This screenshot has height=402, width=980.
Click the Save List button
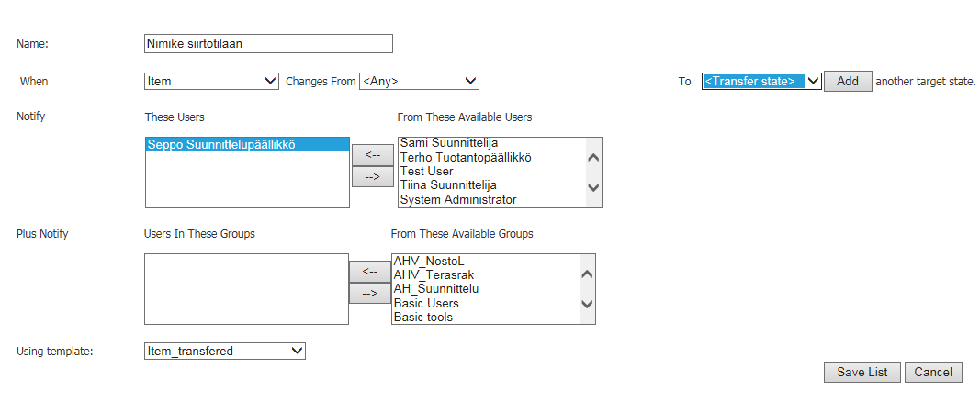tap(862, 372)
